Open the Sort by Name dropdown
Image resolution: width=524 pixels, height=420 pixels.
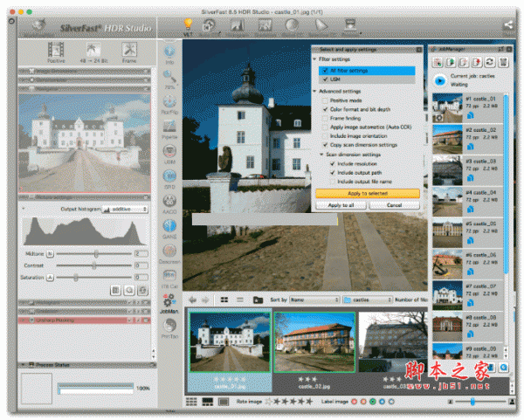(x=314, y=300)
